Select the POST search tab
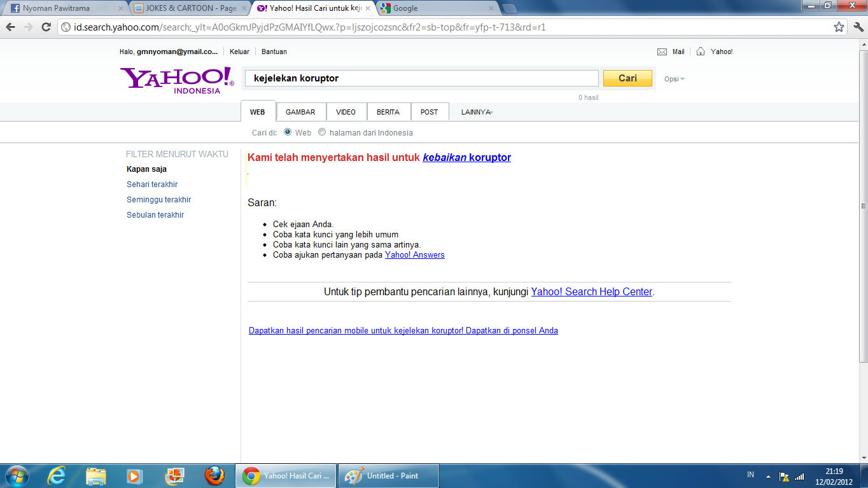This screenshot has height=488, width=868. click(x=430, y=112)
